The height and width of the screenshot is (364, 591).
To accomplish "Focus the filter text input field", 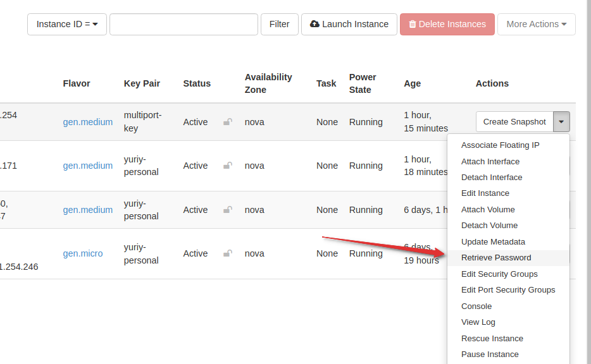I will click(x=184, y=24).
